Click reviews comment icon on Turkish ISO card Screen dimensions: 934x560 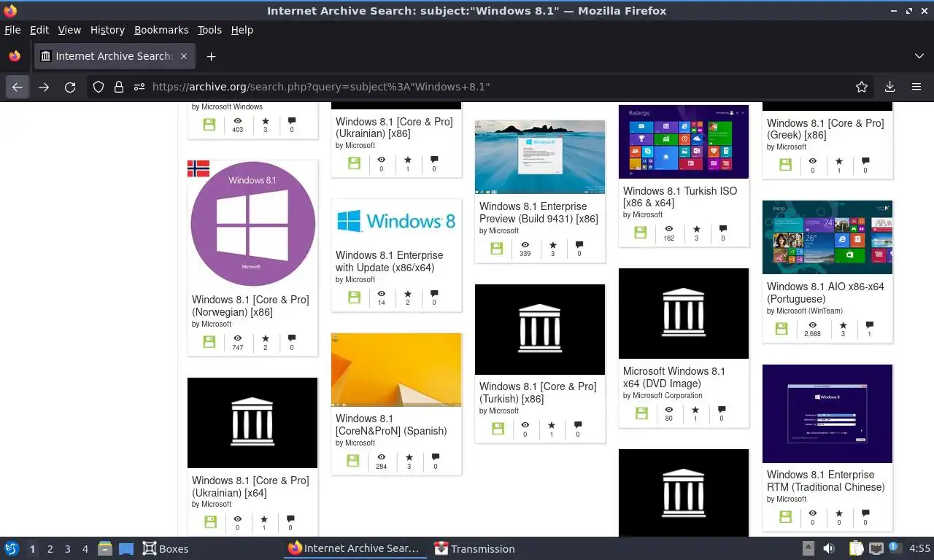(x=723, y=229)
